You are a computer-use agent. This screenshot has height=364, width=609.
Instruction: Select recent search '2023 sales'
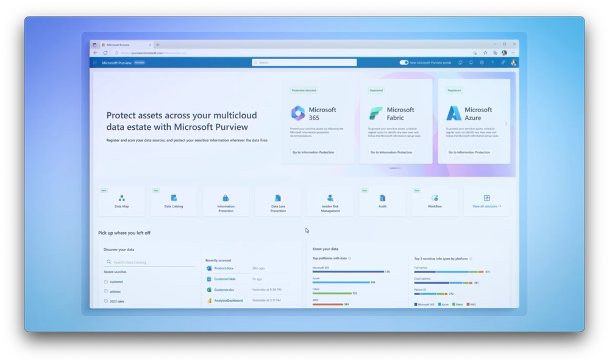coord(117,301)
